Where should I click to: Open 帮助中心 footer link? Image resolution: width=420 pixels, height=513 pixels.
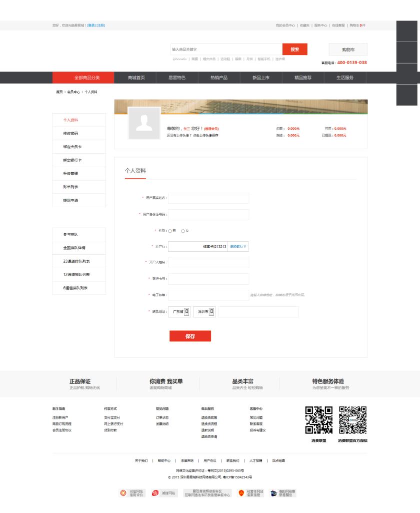click(164, 460)
